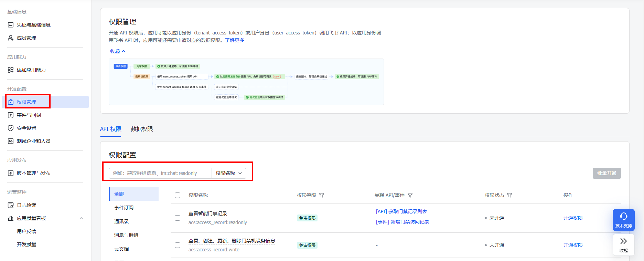The image size is (644, 261).
Task: Click the version management publish icon
Action: (x=11, y=173)
